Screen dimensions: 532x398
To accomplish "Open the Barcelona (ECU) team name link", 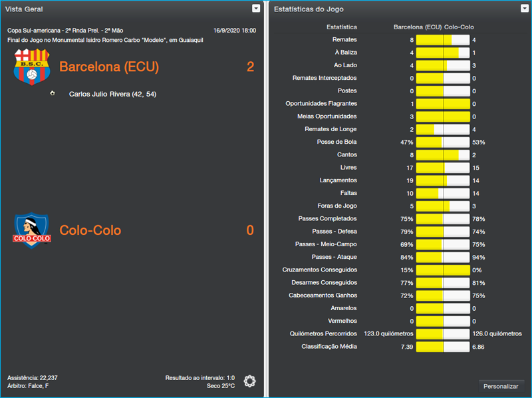I will click(x=108, y=67).
